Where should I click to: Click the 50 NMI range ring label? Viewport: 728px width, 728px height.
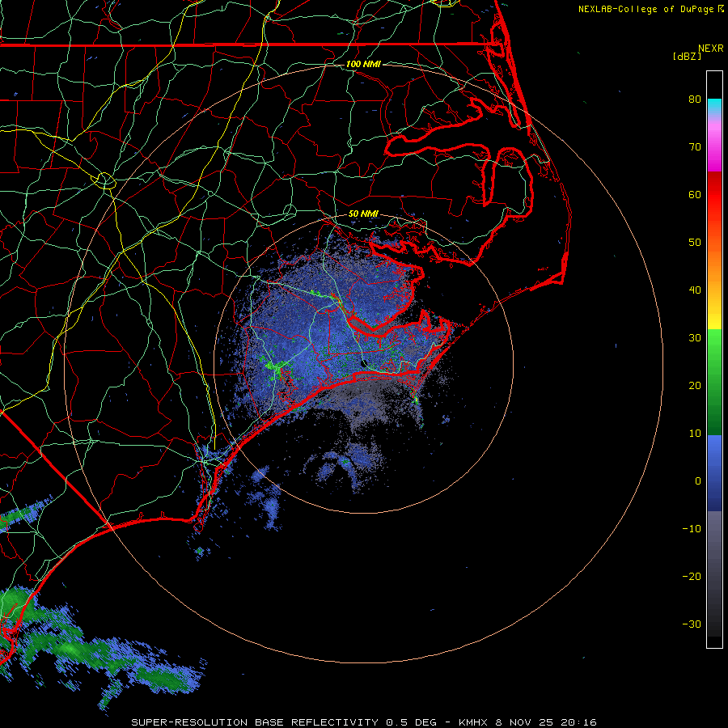pyautogui.click(x=363, y=214)
